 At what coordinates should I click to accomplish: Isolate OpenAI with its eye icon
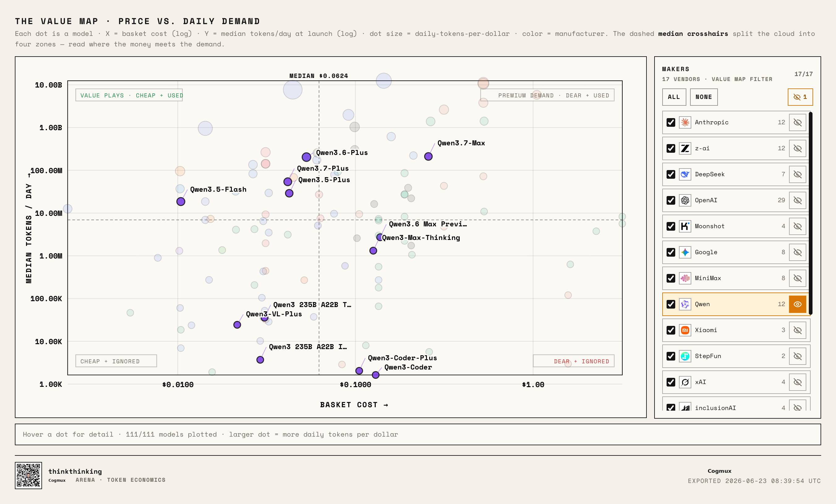click(x=797, y=200)
